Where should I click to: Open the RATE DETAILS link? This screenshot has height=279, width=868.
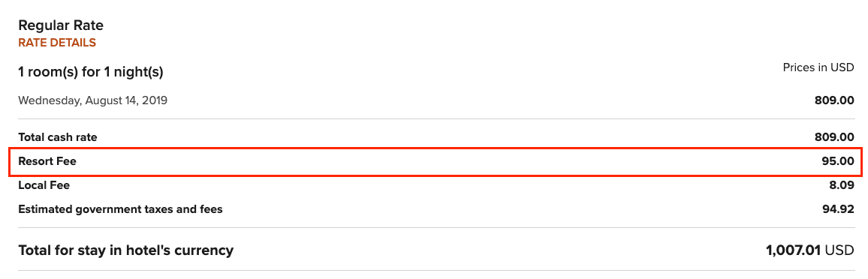click(57, 43)
